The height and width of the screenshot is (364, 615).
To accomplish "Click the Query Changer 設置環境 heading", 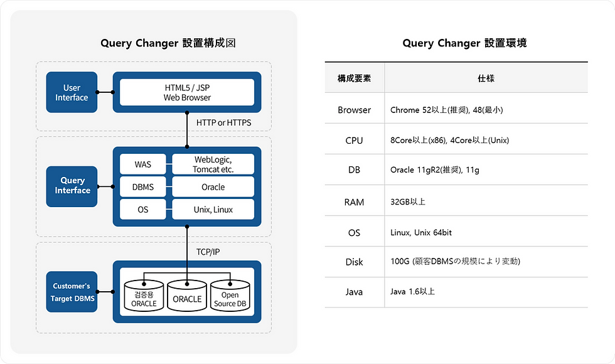I will 464,43.
